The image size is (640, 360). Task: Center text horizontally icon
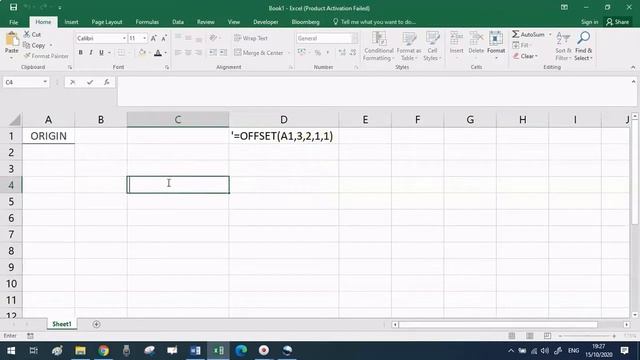tap(188, 53)
